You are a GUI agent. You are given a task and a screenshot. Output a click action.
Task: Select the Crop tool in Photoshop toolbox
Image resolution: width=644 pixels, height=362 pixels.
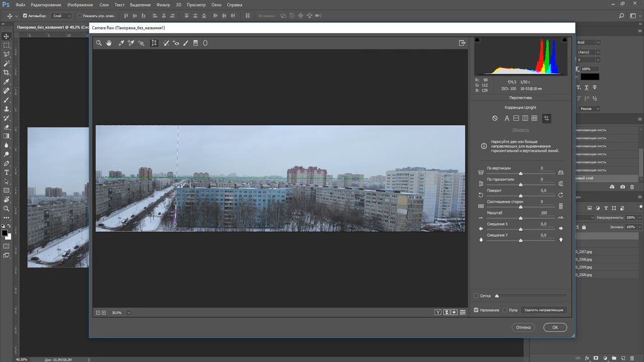(x=7, y=73)
